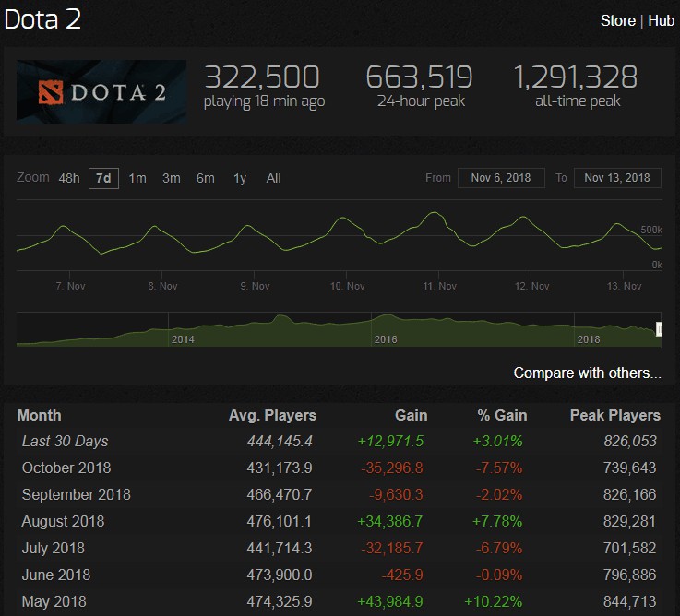The height and width of the screenshot is (616, 680).
Task: Select the May 2018 row label
Action: click(x=54, y=601)
